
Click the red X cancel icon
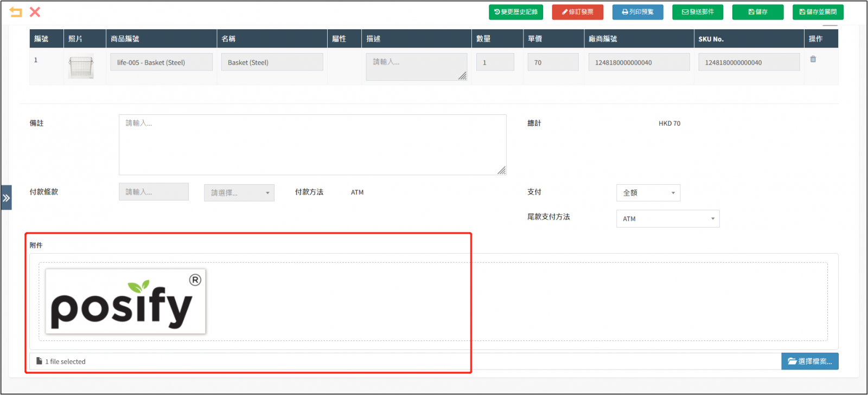[35, 12]
